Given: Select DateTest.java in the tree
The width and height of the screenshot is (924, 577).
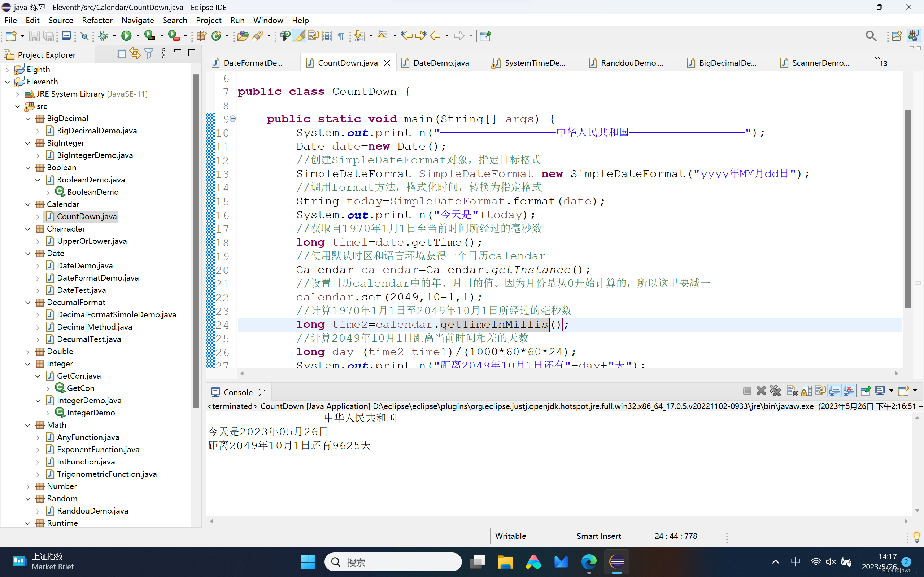Looking at the screenshot, I should [81, 290].
